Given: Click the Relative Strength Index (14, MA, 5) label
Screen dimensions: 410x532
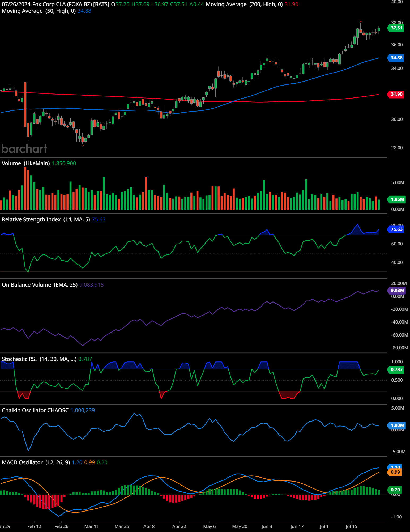Looking at the screenshot, I should (x=46, y=219).
